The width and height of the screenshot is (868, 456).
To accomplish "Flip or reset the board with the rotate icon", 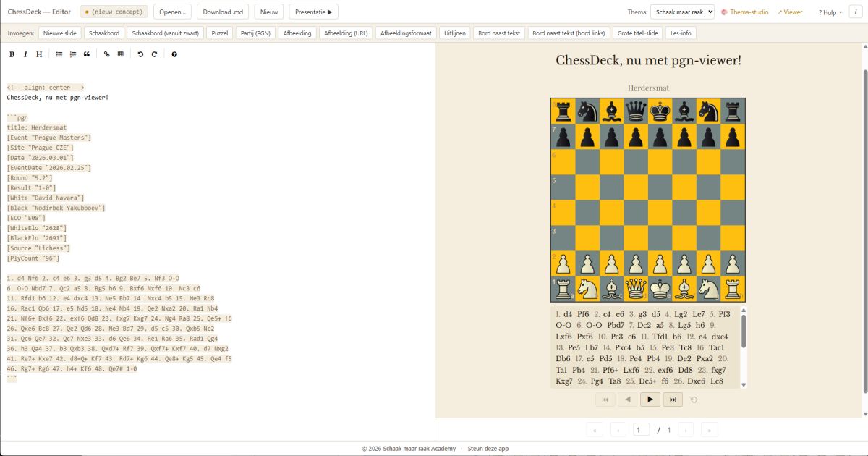I will pyautogui.click(x=694, y=400).
